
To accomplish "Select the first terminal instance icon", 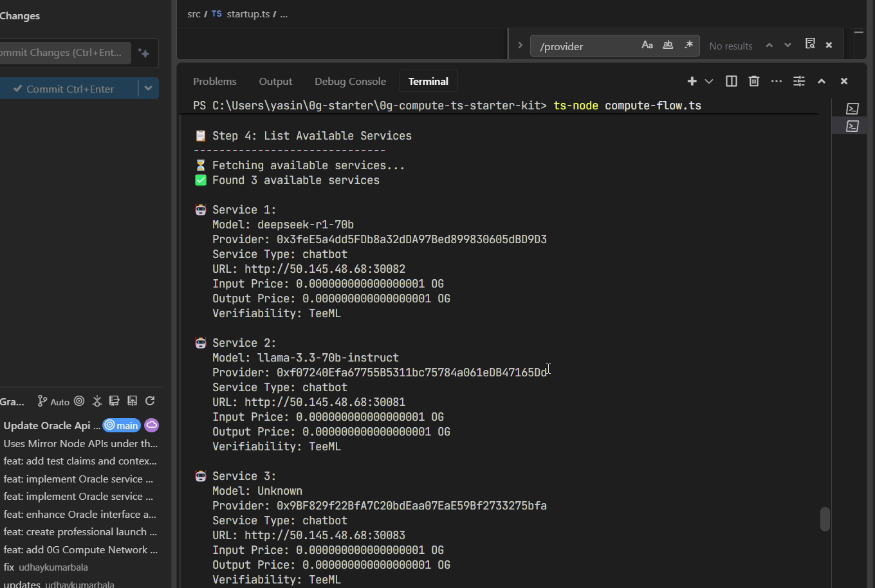I will click(852, 109).
